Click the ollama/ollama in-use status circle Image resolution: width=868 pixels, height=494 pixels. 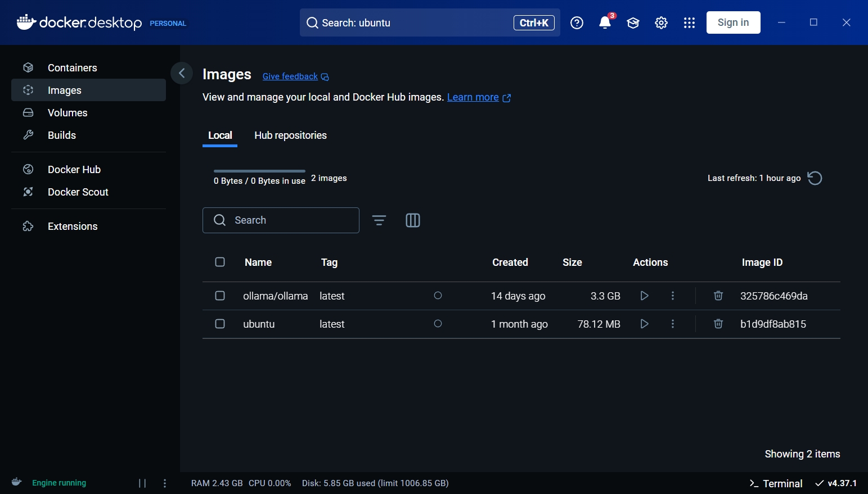438,296
